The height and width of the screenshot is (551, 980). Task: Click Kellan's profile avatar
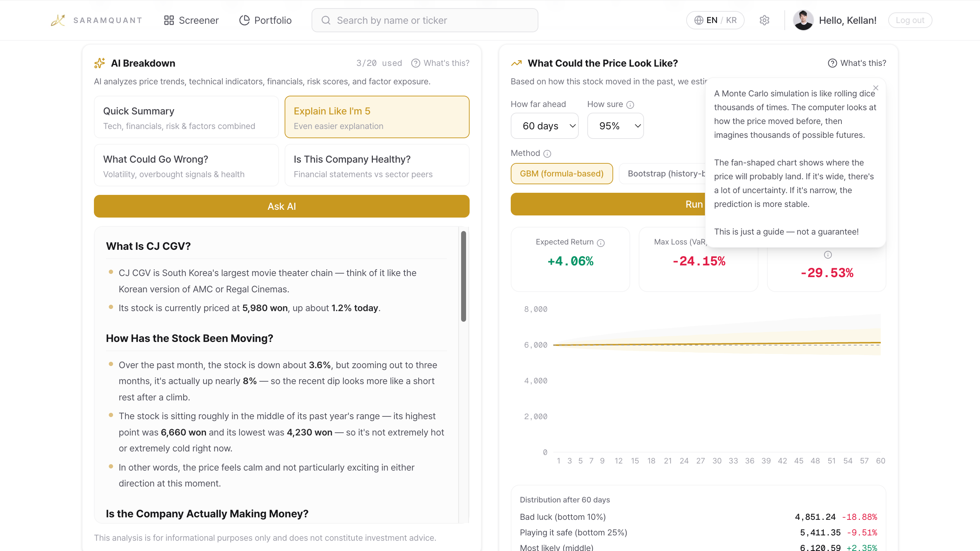(x=803, y=20)
